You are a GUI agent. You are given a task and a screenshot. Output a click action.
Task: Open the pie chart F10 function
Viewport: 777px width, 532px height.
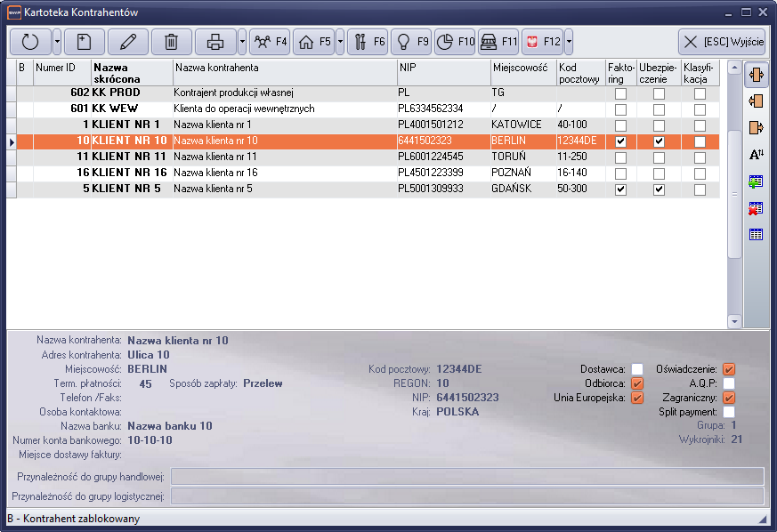[x=455, y=42]
